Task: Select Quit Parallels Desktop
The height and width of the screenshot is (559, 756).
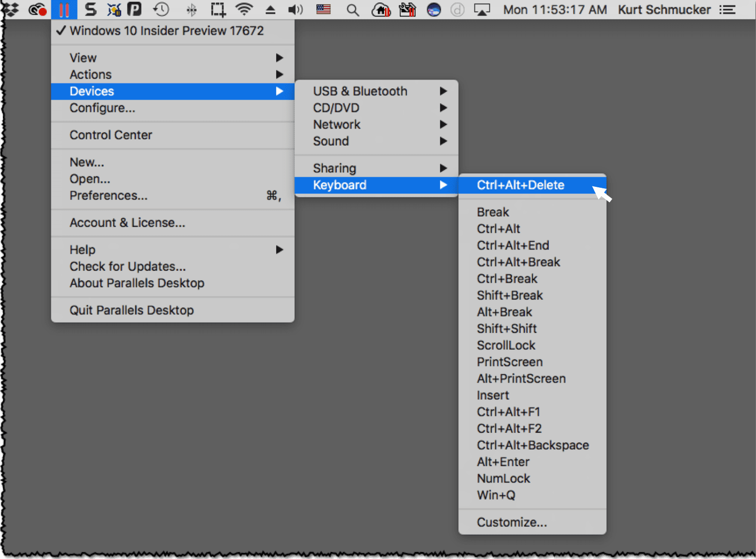Action: click(x=132, y=311)
